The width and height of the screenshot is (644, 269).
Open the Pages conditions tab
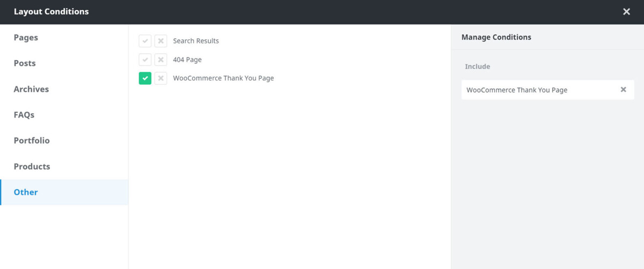click(x=26, y=38)
